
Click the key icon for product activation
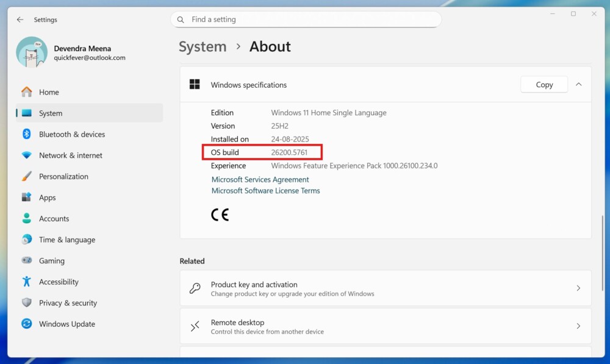tap(195, 288)
